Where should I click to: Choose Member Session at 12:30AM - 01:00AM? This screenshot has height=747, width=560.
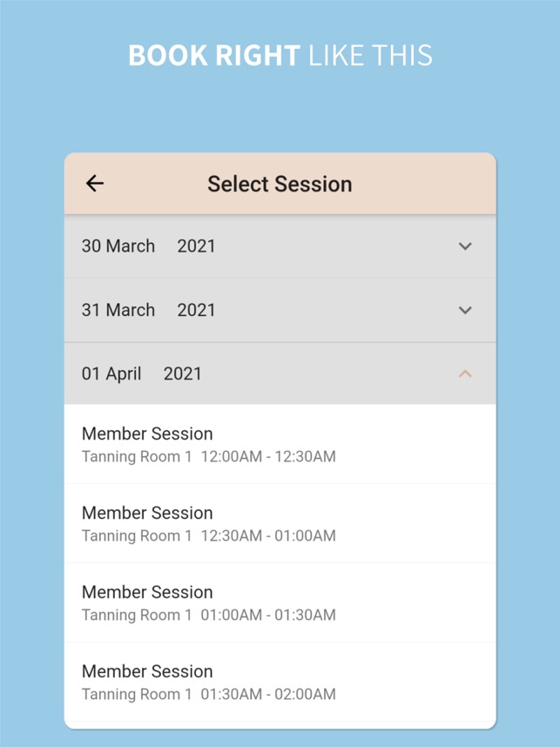pos(147,513)
